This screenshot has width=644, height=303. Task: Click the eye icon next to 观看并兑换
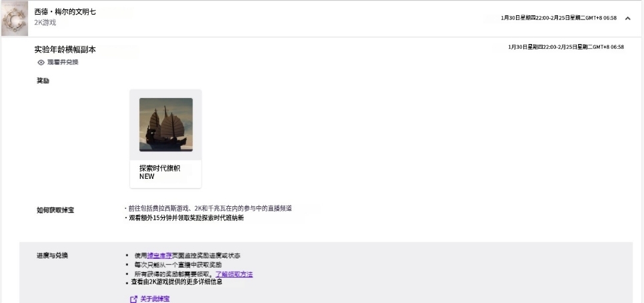pyautogui.click(x=41, y=63)
